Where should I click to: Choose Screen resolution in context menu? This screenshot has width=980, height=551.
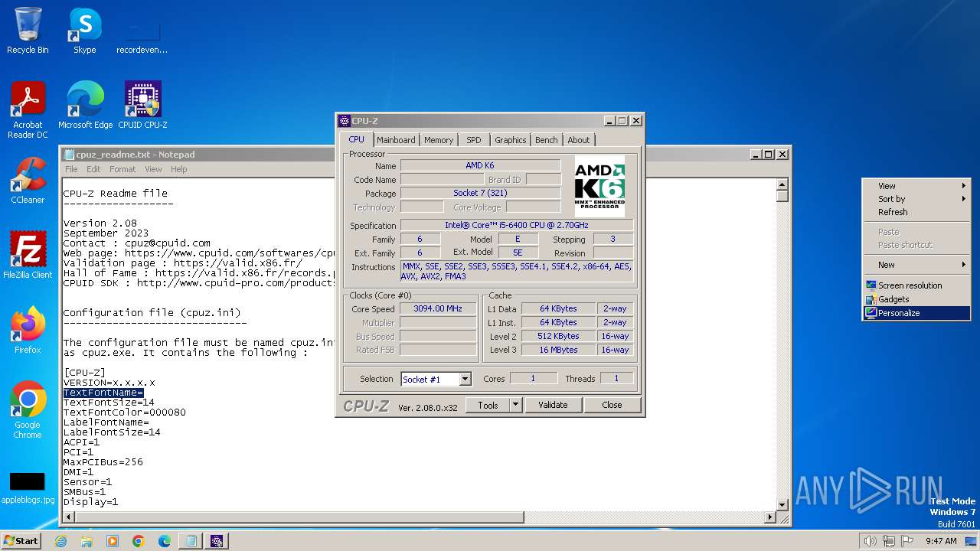(x=916, y=285)
